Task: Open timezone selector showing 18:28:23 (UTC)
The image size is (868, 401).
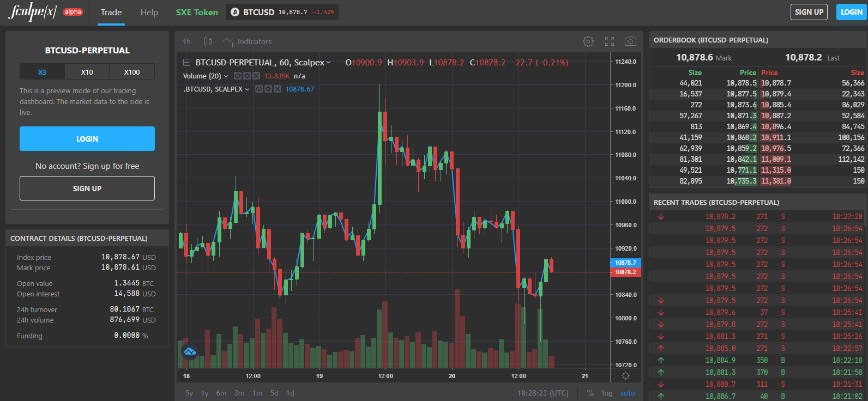Action: 542,393
